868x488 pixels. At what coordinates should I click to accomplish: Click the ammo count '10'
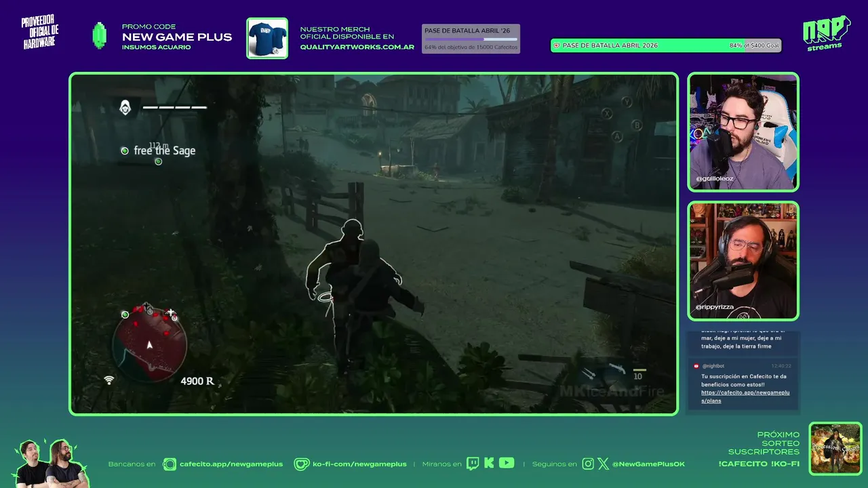tap(637, 376)
